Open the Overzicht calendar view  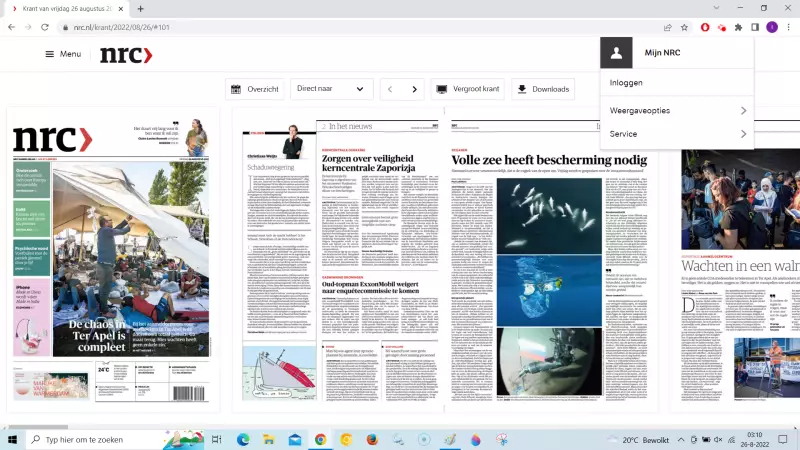tap(255, 89)
